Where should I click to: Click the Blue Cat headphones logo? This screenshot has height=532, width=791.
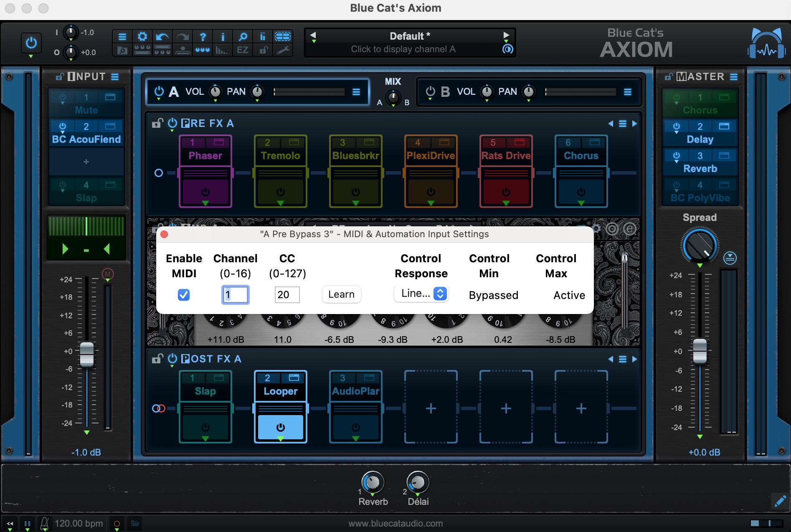[767, 44]
